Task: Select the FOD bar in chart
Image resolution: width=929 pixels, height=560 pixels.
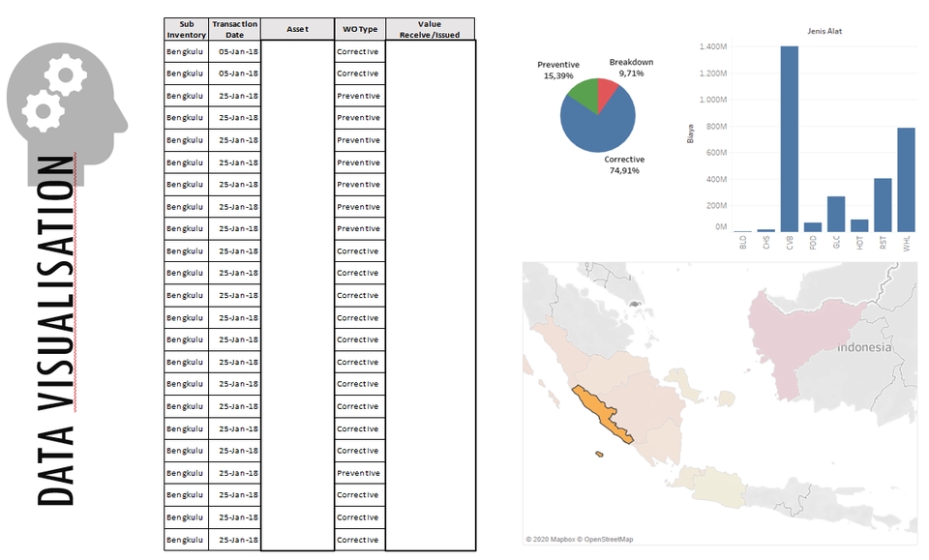Action: click(x=813, y=227)
